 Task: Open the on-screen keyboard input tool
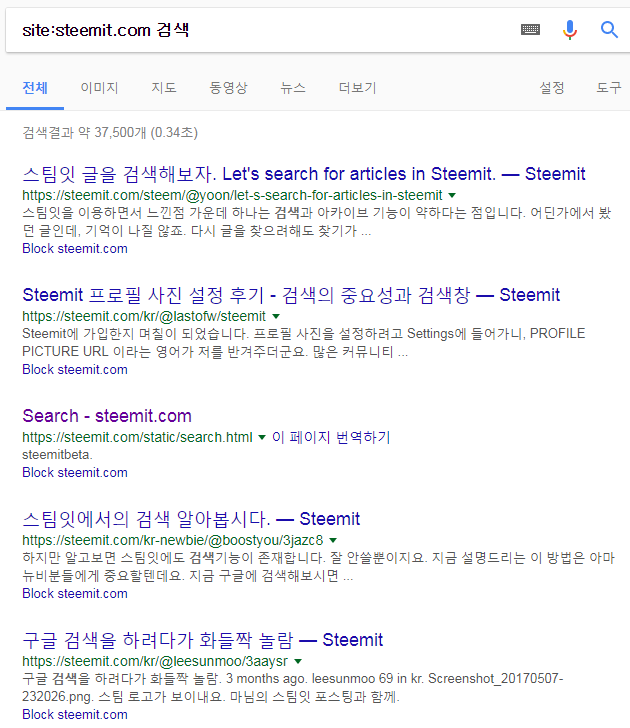(530, 30)
